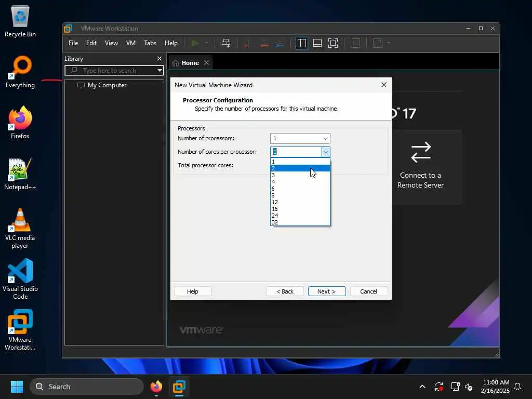This screenshot has width=532, height=399.
Task: Choose 6 cores from the list
Action: (x=300, y=189)
